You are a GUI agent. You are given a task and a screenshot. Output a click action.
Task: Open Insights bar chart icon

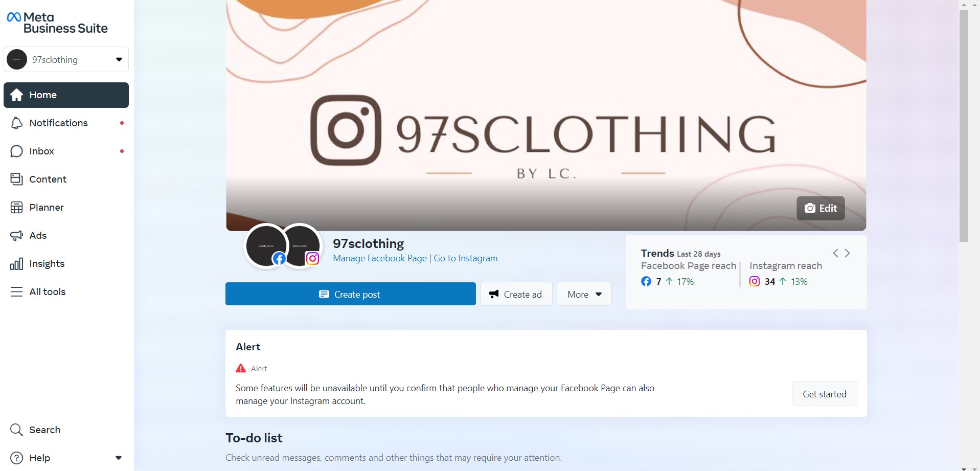point(16,264)
